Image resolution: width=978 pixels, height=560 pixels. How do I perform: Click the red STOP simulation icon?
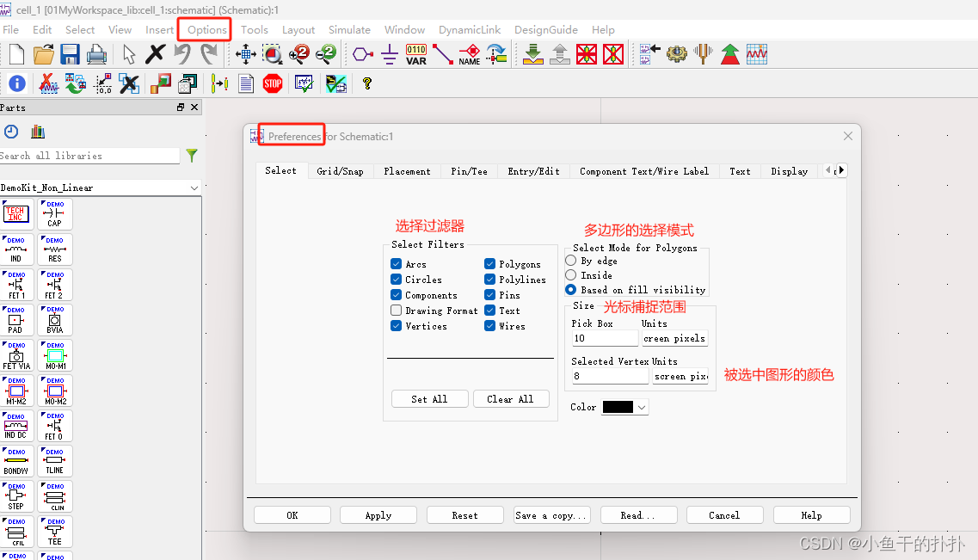pyautogui.click(x=273, y=83)
